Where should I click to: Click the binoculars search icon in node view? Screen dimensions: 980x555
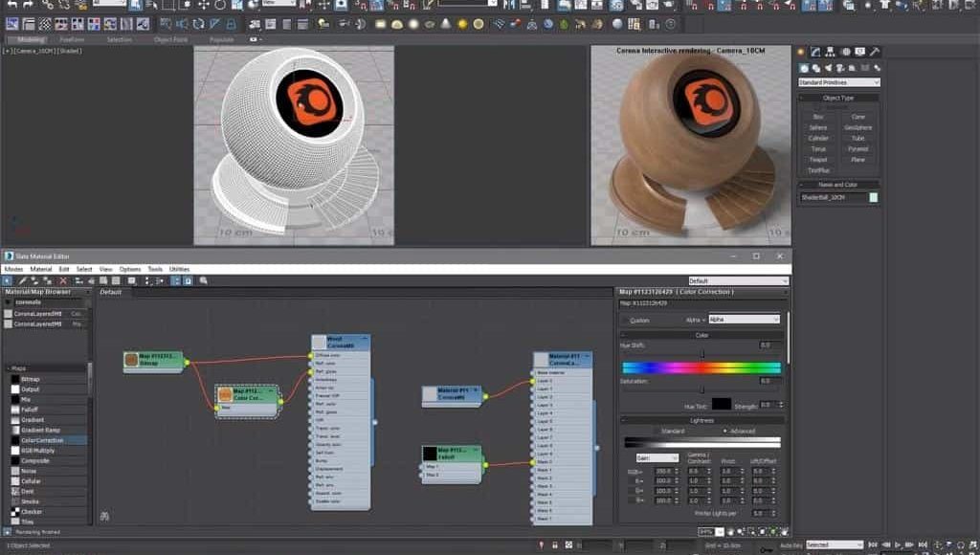click(103, 516)
